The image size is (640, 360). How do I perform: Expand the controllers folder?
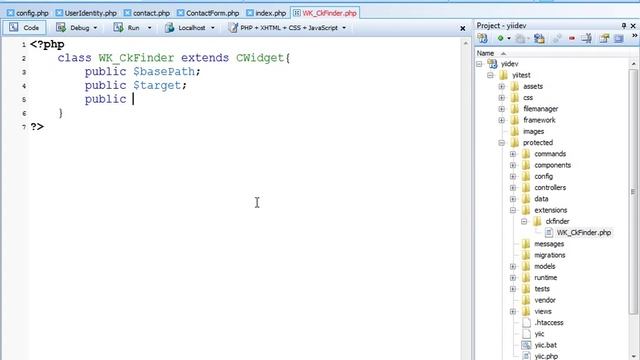(x=513, y=188)
